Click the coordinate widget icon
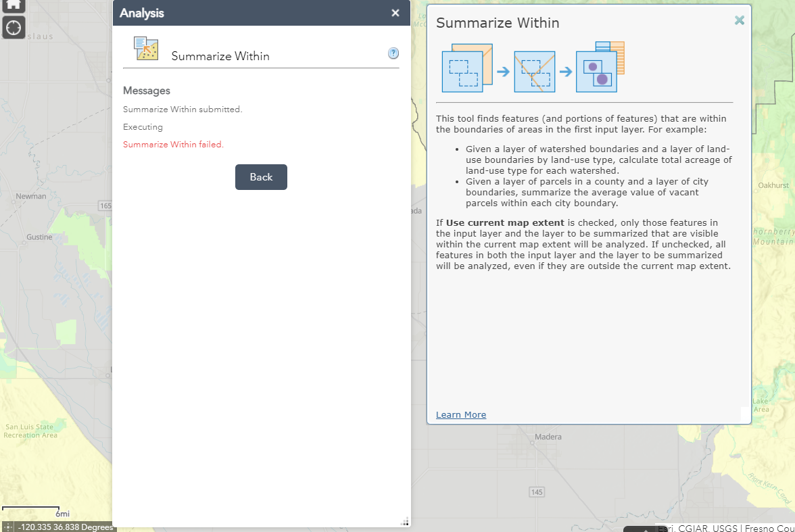This screenshot has height=532, width=795. [x=8, y=527]
